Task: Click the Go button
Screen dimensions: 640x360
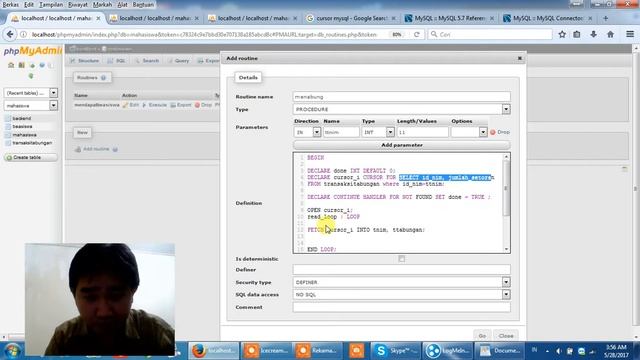Action: 482,336
